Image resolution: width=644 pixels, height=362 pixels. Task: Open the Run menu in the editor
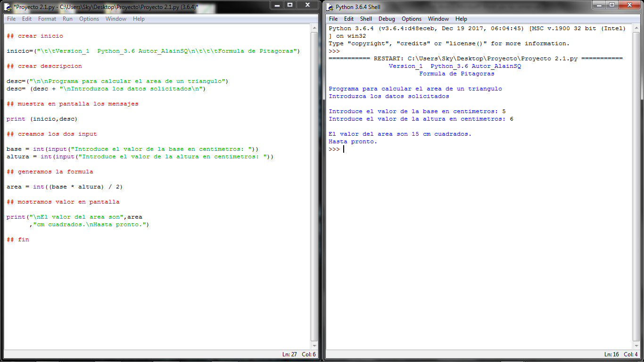tap(67, 19)
